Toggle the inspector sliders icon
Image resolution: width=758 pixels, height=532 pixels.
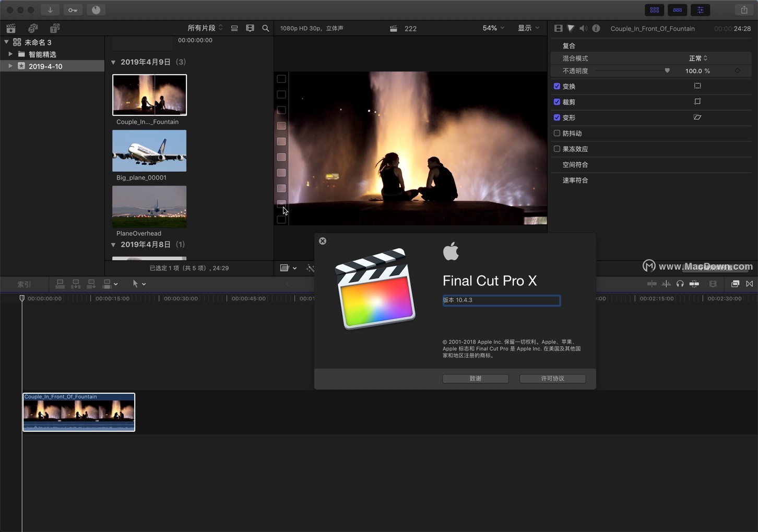click(700, 10)
